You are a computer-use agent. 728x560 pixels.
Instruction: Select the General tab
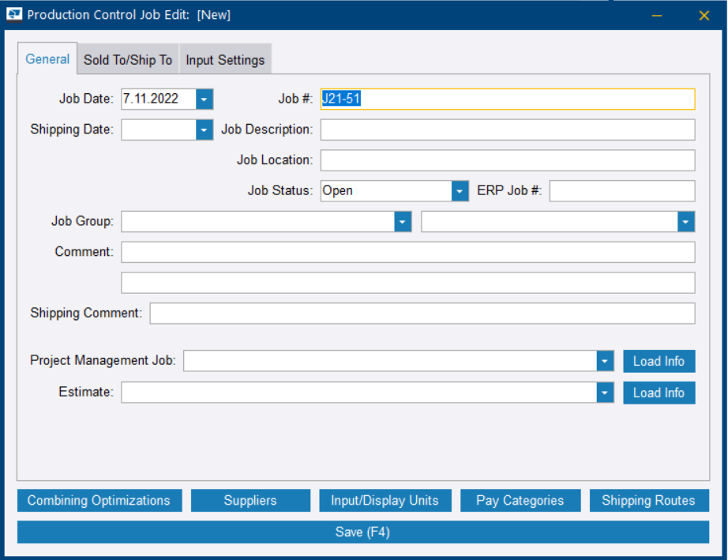(x=47, y=58)
